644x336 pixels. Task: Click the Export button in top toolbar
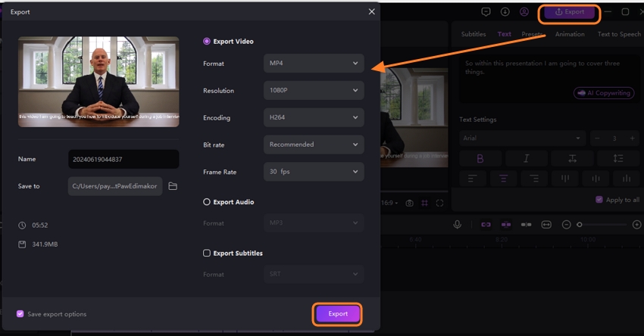pos(569,12)
